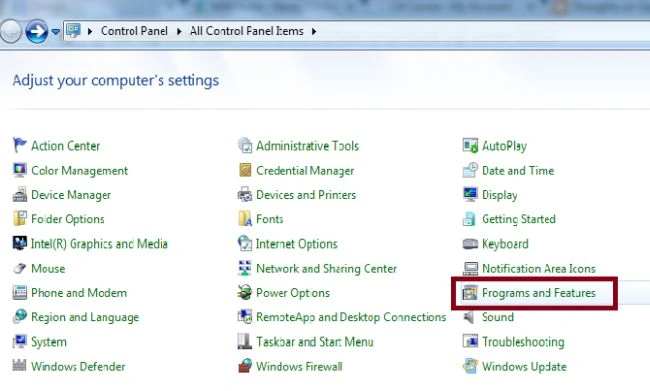Click the Troubleshooting icon
This screenshot has height=391, width=650.
(x=470, y=341)
